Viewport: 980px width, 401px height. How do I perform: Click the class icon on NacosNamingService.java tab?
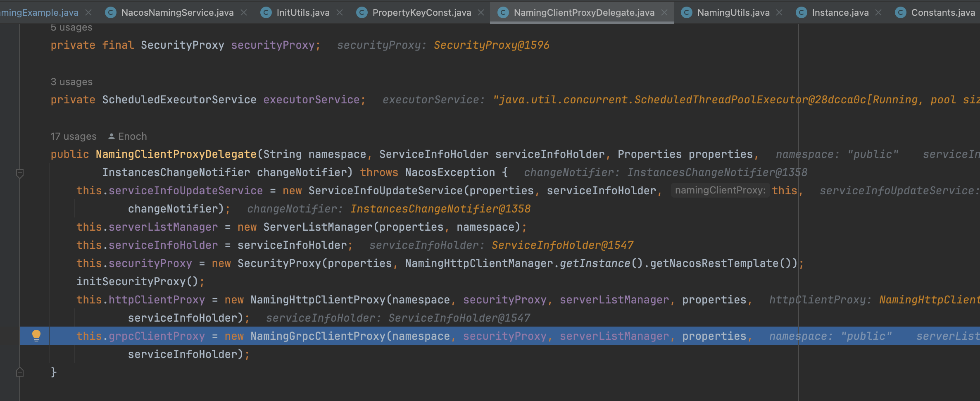pyautogui.click(x=110, y=12)
